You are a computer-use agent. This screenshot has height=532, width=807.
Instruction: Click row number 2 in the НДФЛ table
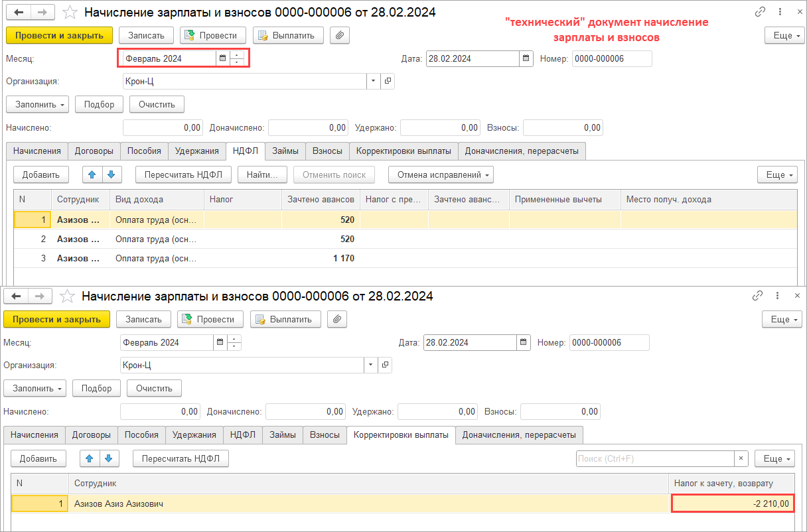pos(44,239)
